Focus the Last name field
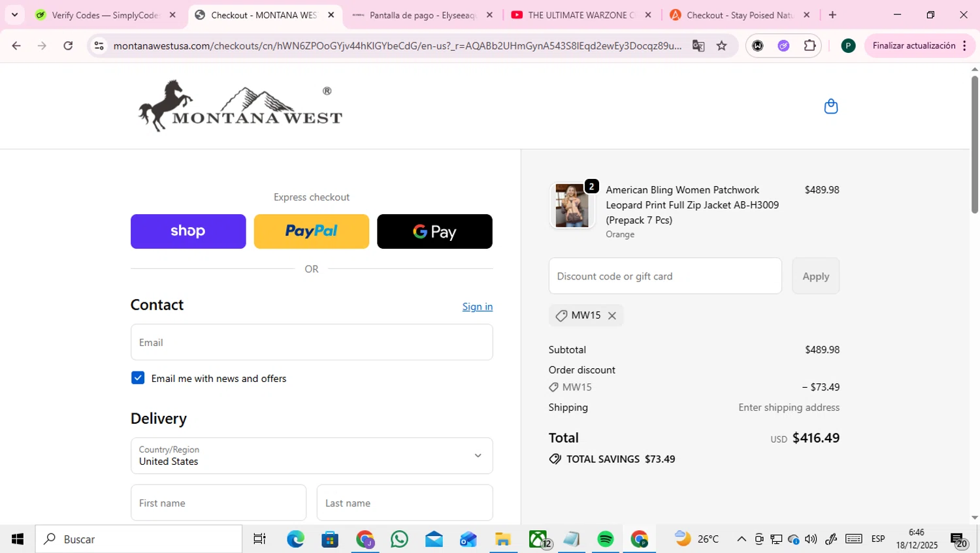Image resolution: width=980 pixels, height=553 pixels. [x=404, y=503]
